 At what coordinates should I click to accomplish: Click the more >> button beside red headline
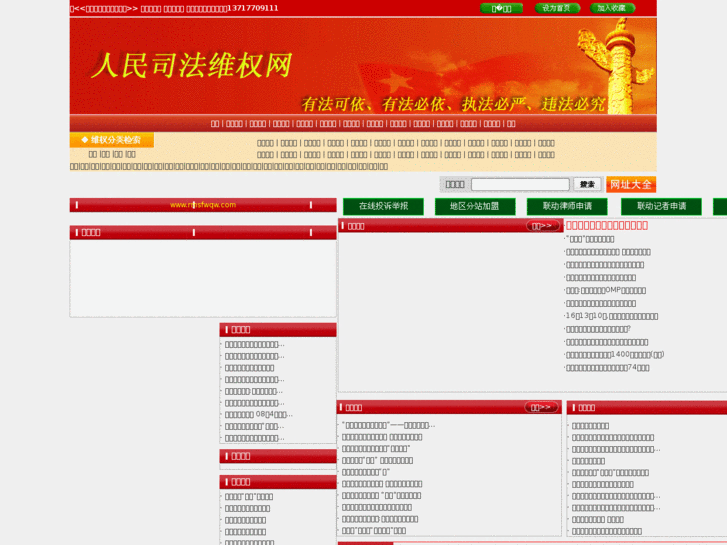(542, 226)
